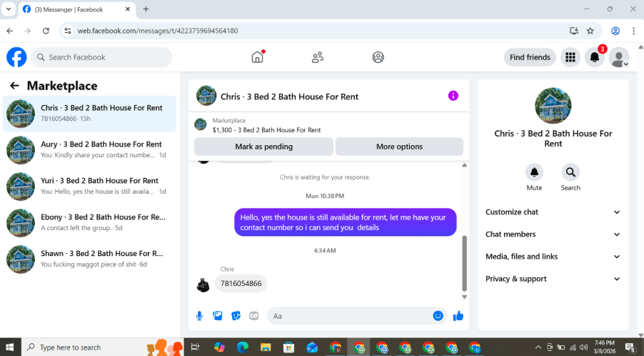Open the browser three-dot menu
Screen dimensions: 644x356
tap(633, 31)
